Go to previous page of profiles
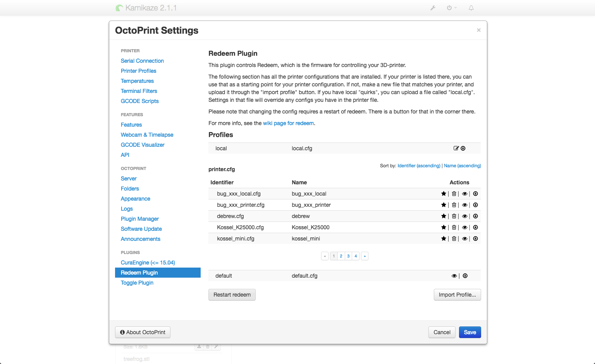595x364 pixels. [x=325, y=256]
